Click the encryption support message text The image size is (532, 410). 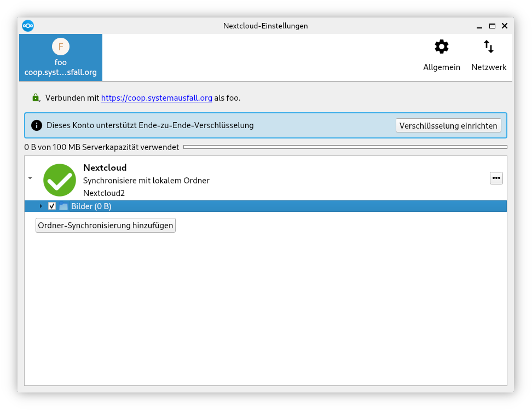click(x=150, y=125)
